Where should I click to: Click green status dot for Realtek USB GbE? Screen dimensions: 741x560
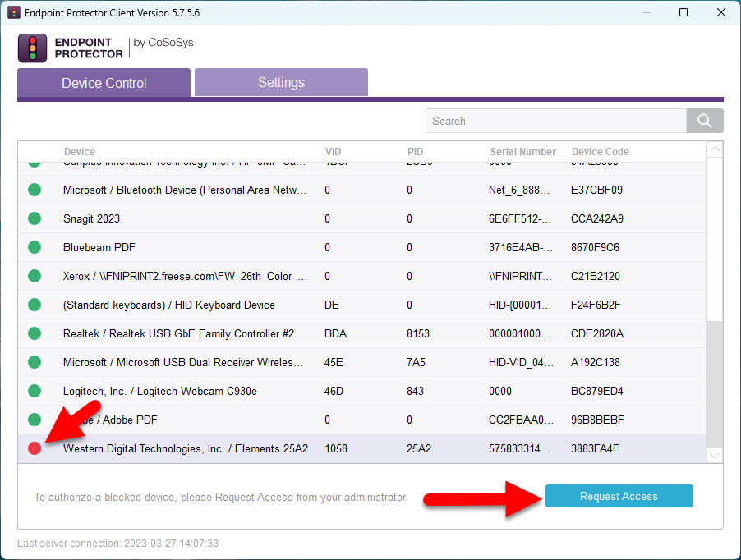[x=35, y=333]
